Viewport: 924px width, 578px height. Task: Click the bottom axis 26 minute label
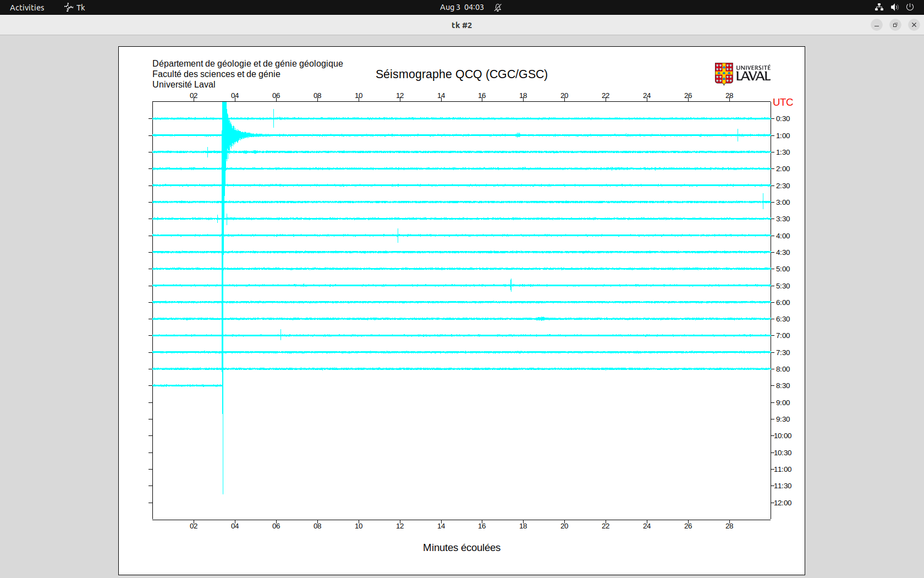[688, 526]
